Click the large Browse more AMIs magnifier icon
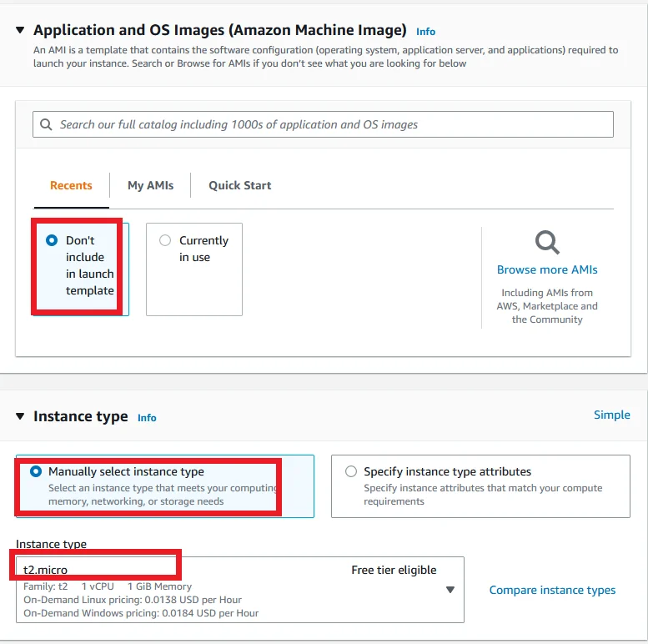 pos(547,242)
